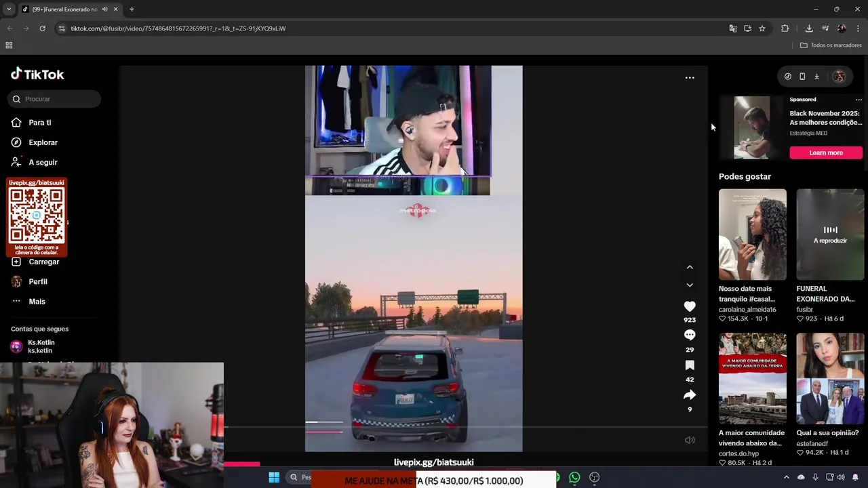Open site information icon in address bar
This screenshot has width=868, height=488.
[x=62, y=28]
